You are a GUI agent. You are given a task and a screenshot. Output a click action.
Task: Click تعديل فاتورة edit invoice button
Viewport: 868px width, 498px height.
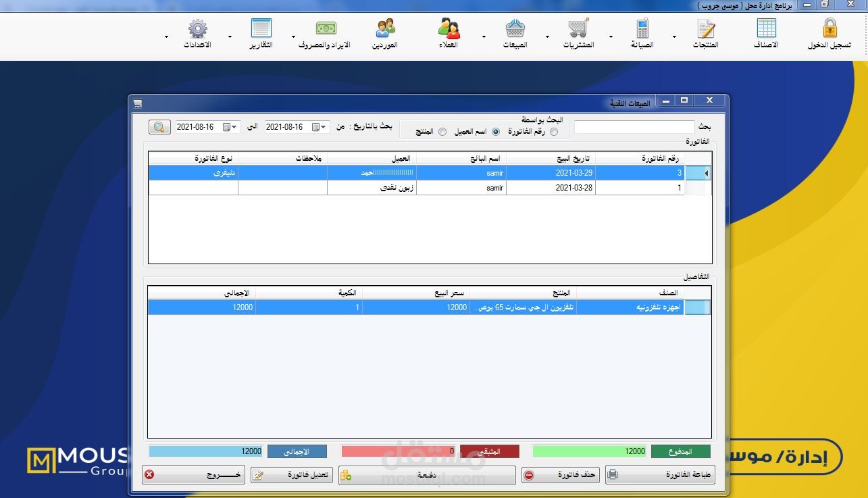tap(291, 475)
